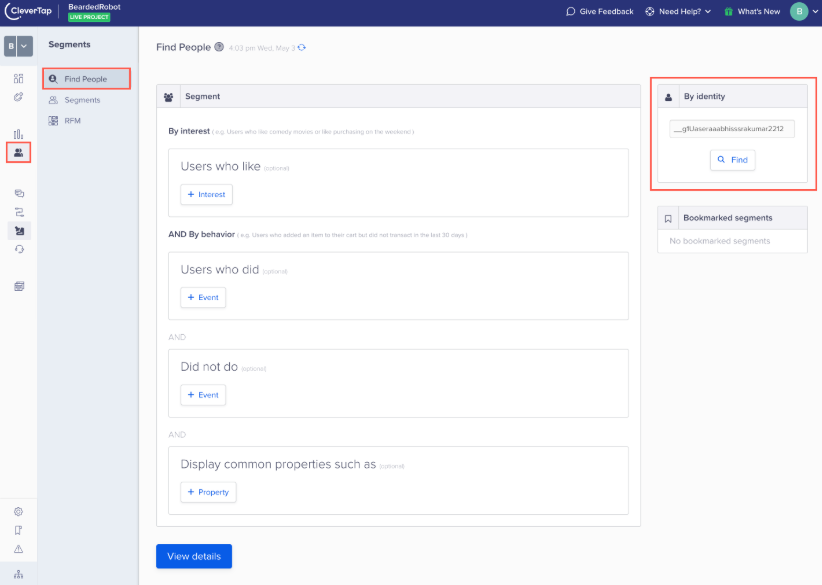This screenshot has height=585, width=822.
Task: Open Give Feedback in the top bar
Action: (x=600, y=11)
